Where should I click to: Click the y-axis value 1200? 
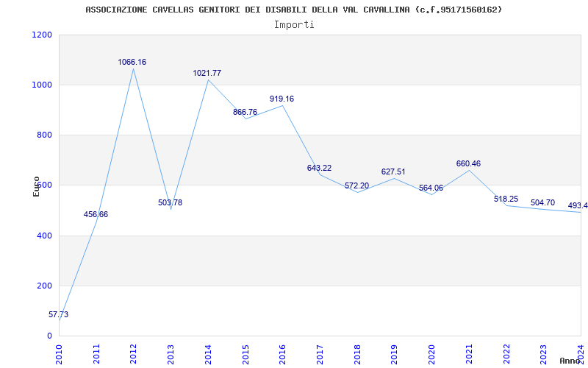coord(43,35)
